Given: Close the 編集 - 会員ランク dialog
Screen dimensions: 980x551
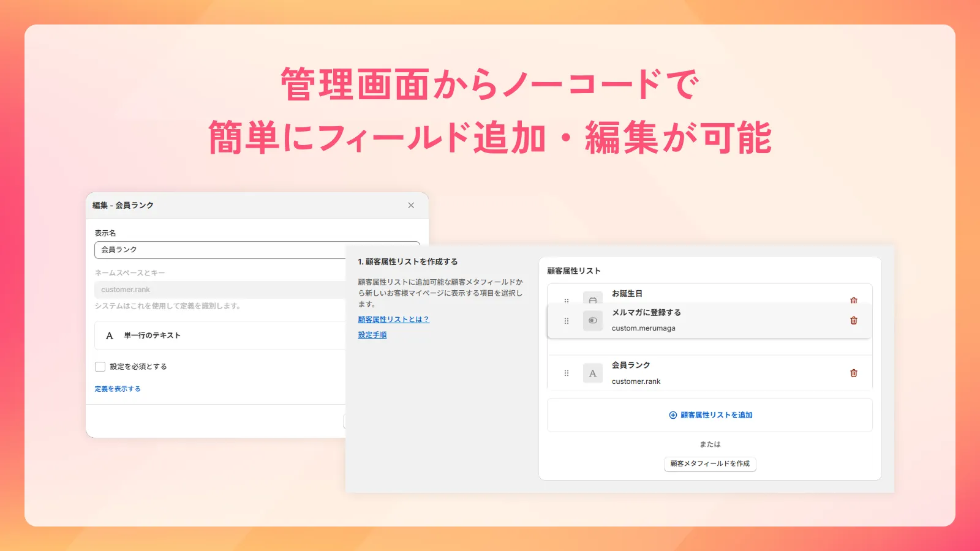Looking at the screenshot, I should pyautogui.click(x=411, y=205).
